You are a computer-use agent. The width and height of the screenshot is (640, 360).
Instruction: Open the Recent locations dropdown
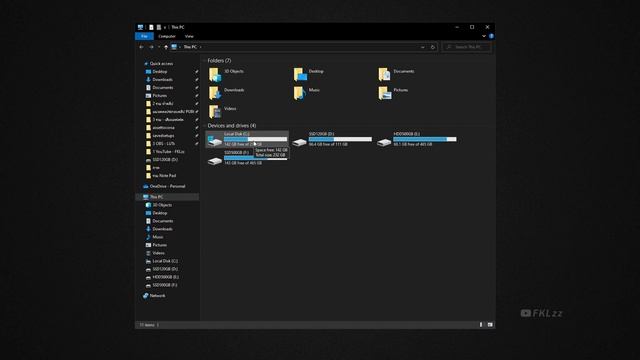pos(159,47)
